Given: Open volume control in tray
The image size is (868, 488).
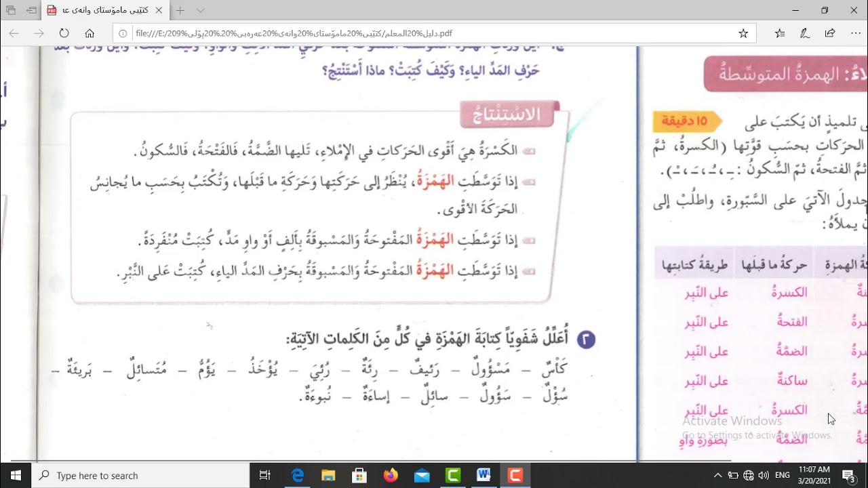Looking at the screenshot, I should tap(764, 475).
